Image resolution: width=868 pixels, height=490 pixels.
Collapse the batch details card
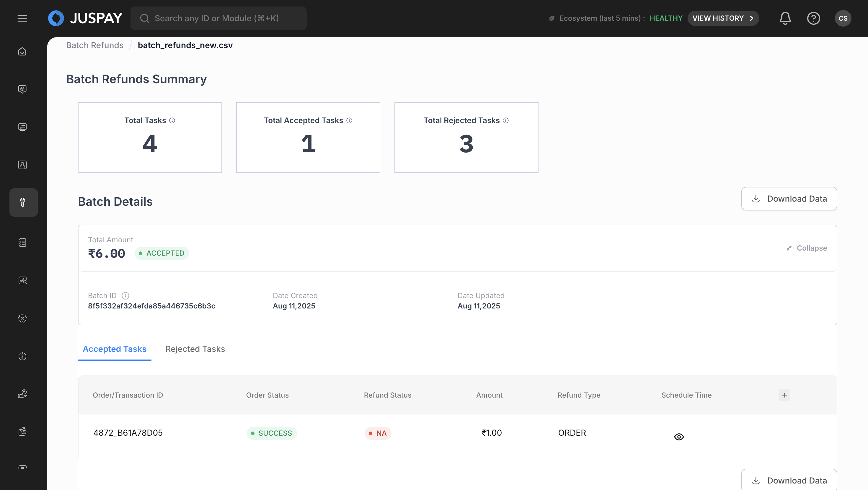806,248
